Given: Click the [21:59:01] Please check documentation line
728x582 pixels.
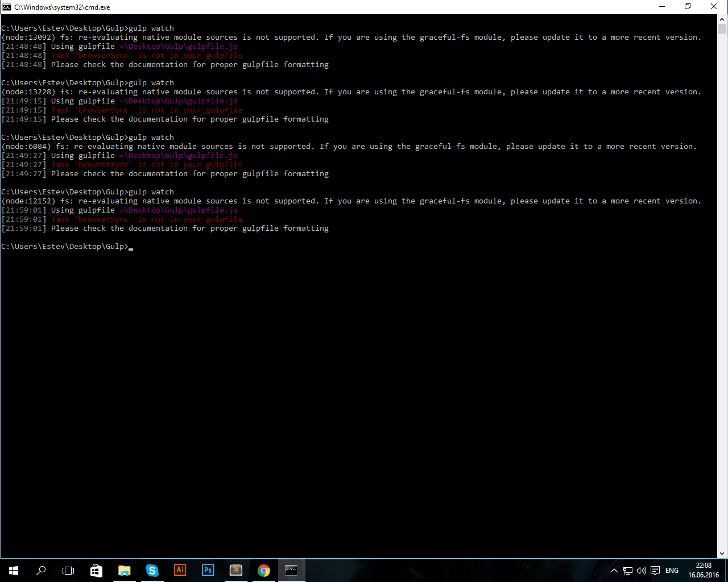Looking at the screenshot, I should tap(165, 228).
